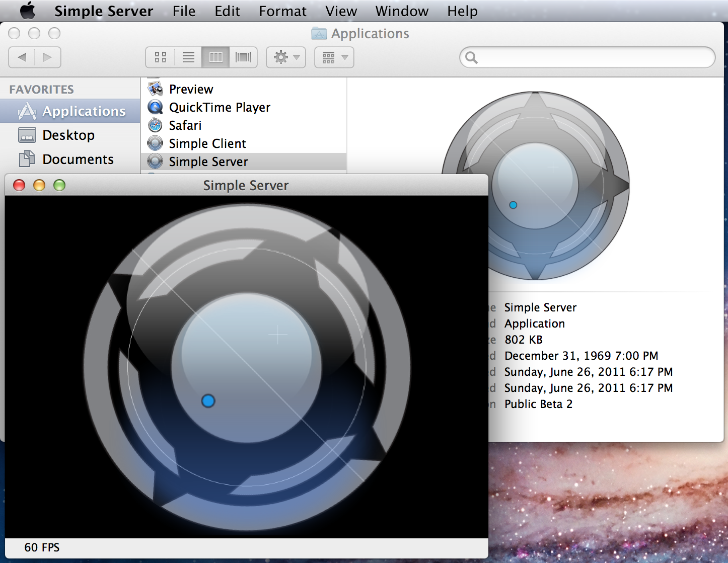Click the Simple Server name in info pane
The height and width of the screenshot is (563, 728).
pyautogui.click(x=540, y=307)
